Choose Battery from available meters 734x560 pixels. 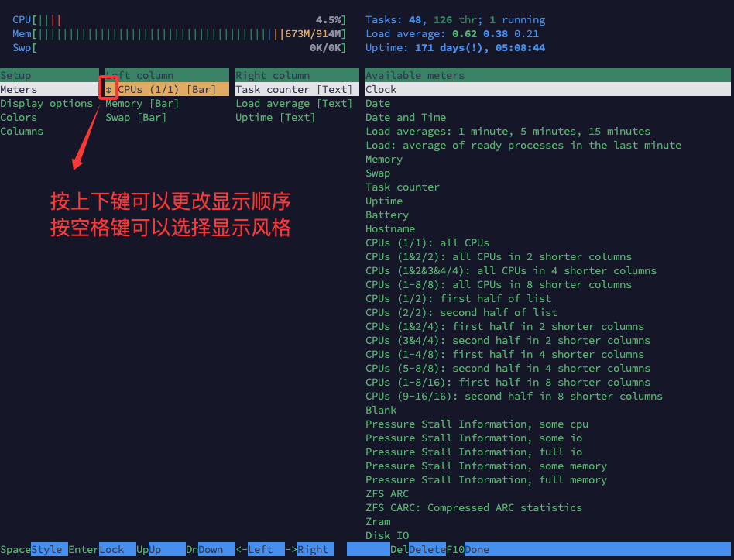[387, 215]
